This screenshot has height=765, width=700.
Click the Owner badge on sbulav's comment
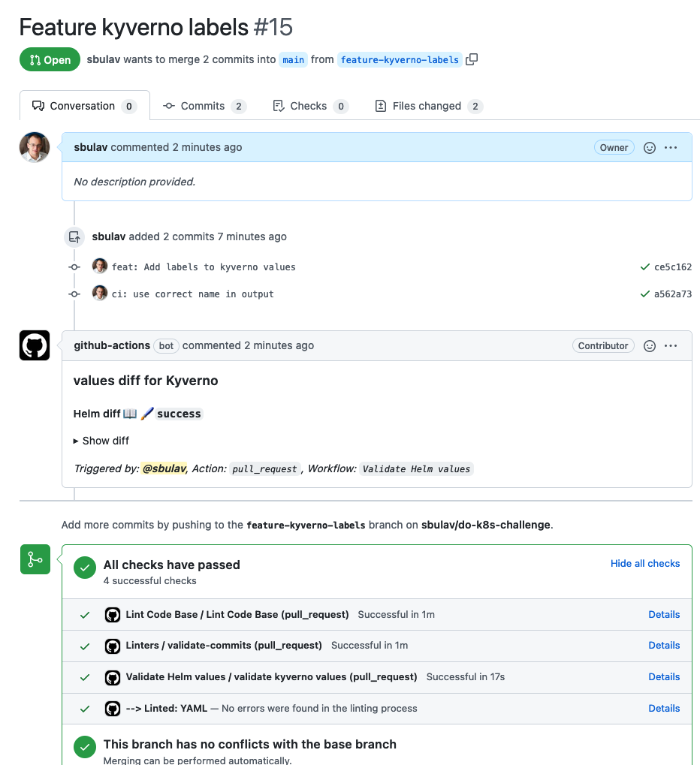[614, 147]
